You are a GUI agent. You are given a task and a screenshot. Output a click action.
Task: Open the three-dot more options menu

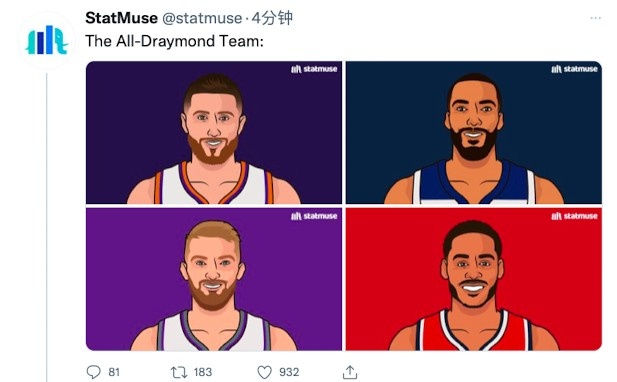[x=595, y=18]
